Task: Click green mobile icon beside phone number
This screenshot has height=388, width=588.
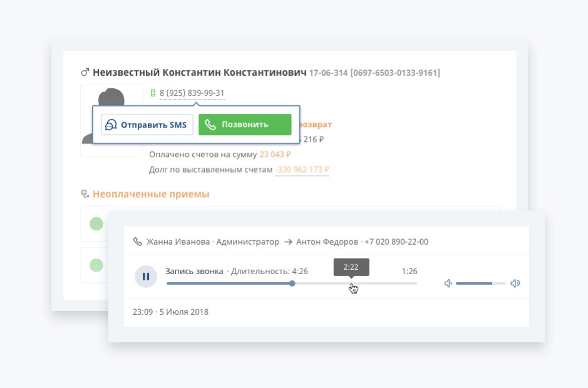Action: click(x=153, y=93)
